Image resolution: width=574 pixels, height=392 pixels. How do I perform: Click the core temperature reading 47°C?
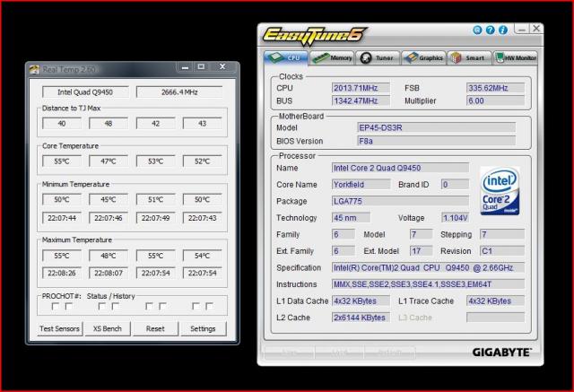tap(109, 161)
